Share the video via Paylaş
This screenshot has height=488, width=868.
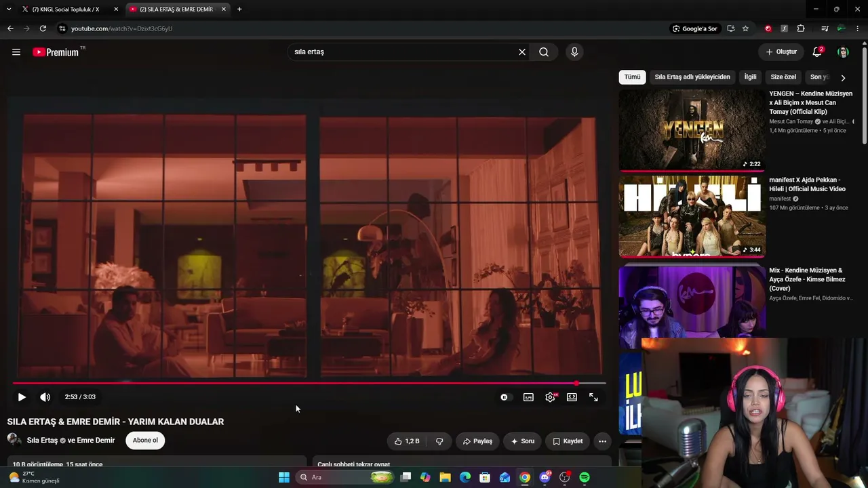coord(477,441)
